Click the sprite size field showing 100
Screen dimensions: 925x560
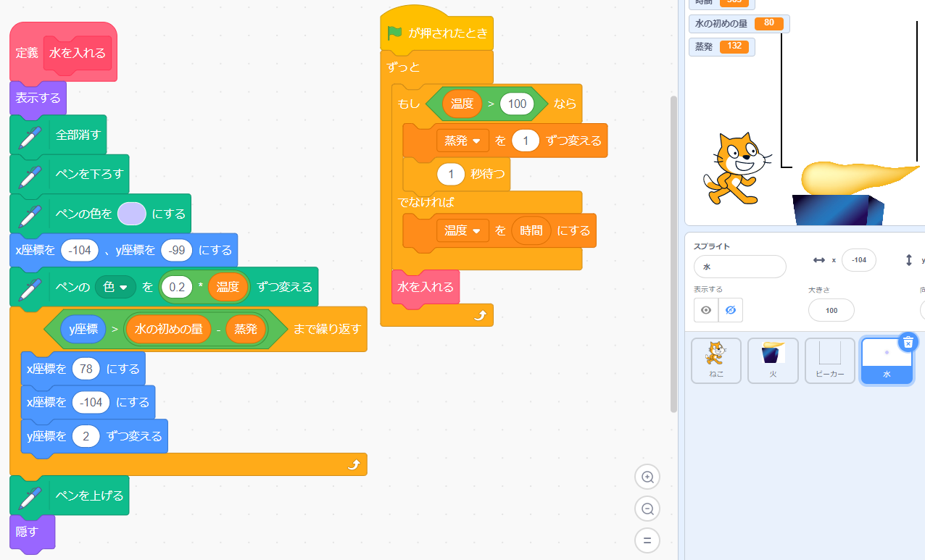[831, 310]
